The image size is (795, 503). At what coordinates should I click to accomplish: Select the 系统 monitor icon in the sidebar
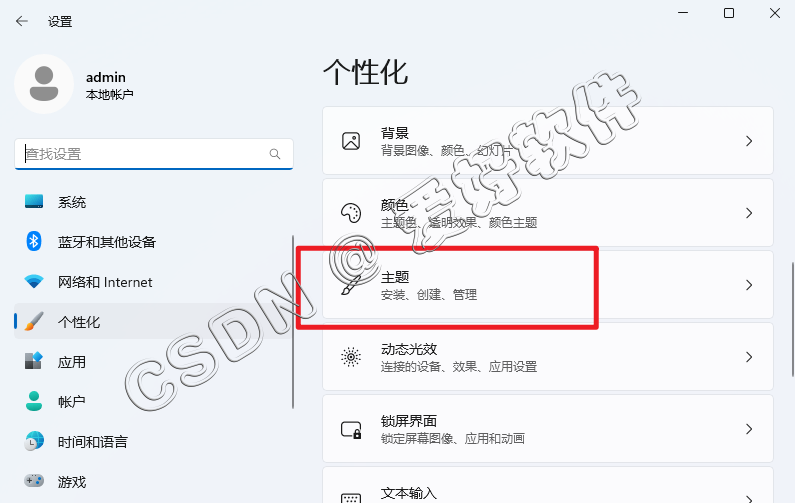[x=34, y=201]
